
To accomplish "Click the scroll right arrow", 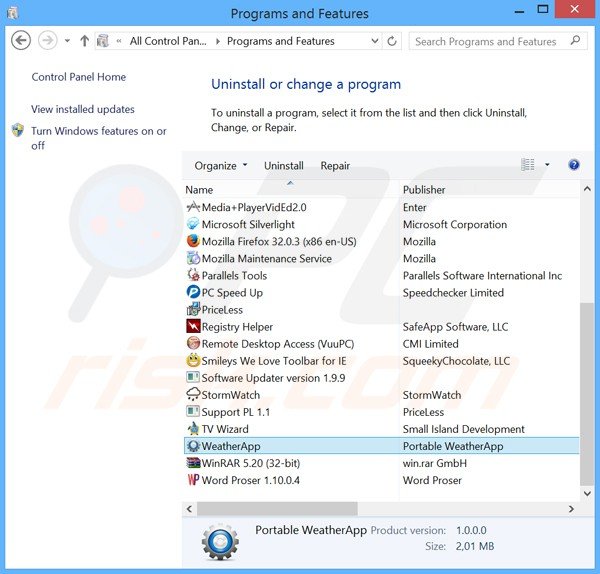I will [x=571, y=509].
